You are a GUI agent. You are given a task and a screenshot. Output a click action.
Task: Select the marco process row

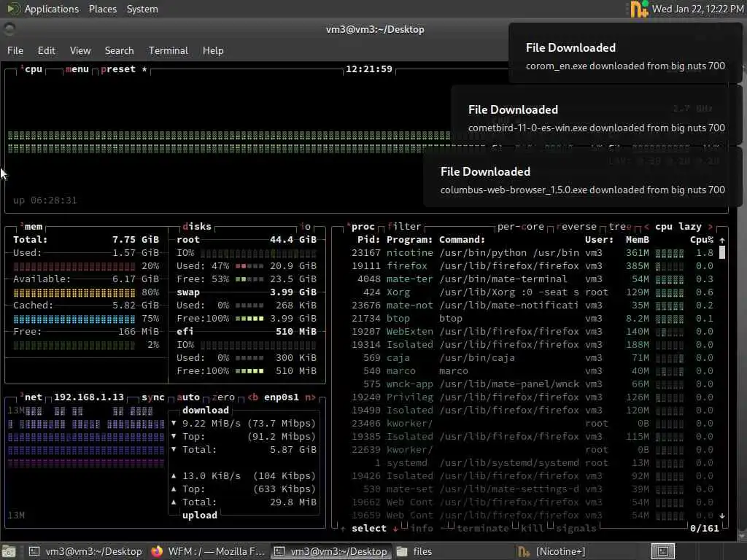click(x=532, y=371)
